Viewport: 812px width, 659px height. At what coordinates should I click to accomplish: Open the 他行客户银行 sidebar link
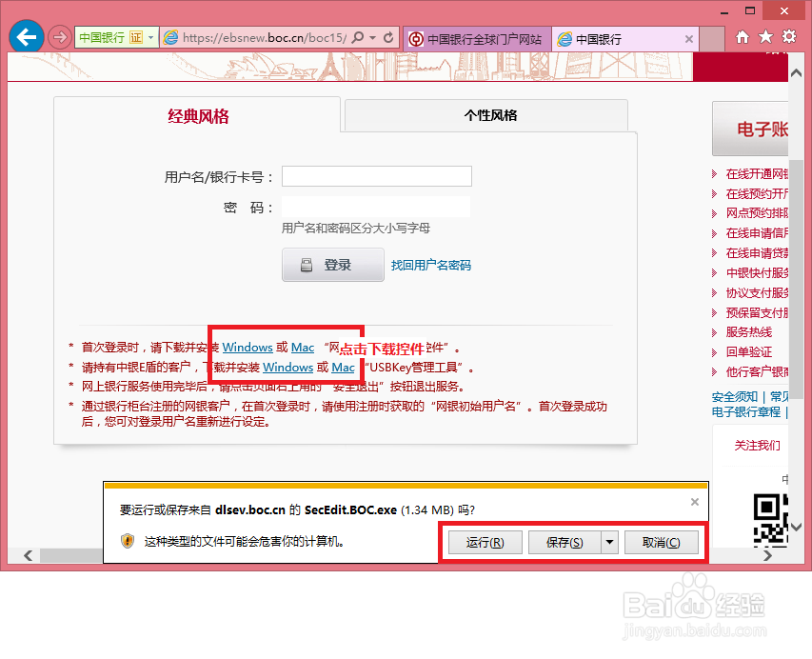coord(757,372)
